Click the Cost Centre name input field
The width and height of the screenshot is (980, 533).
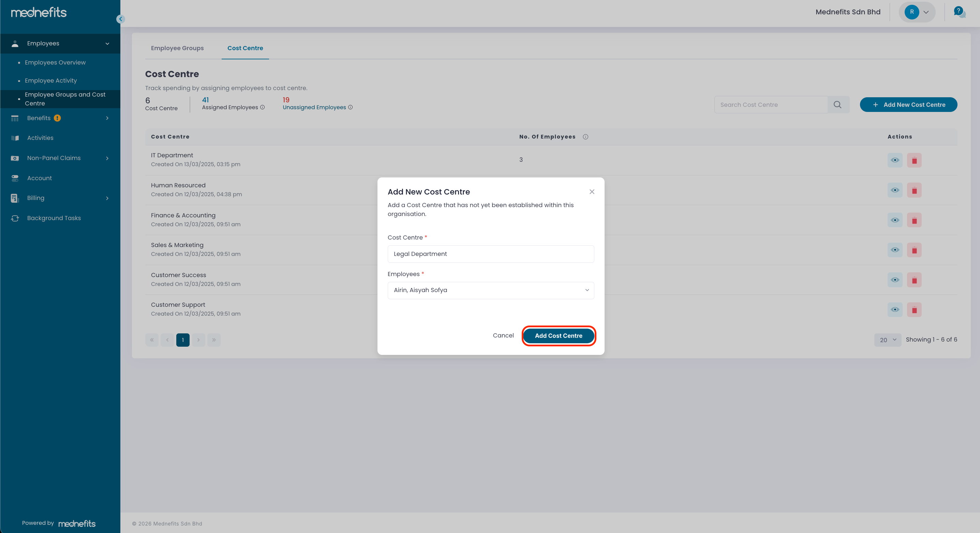490,254
